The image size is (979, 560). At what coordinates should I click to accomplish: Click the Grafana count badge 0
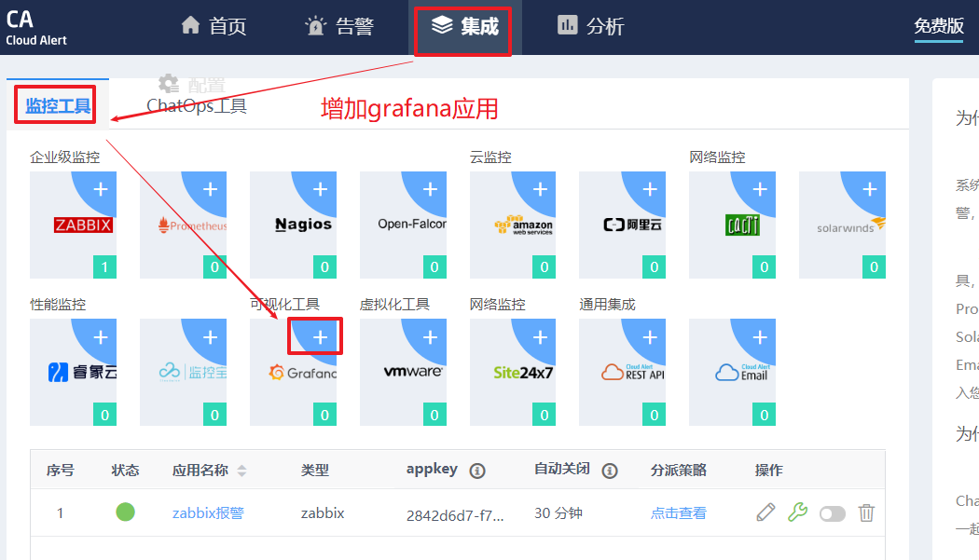pyautogui.click(x=324, y=416)
